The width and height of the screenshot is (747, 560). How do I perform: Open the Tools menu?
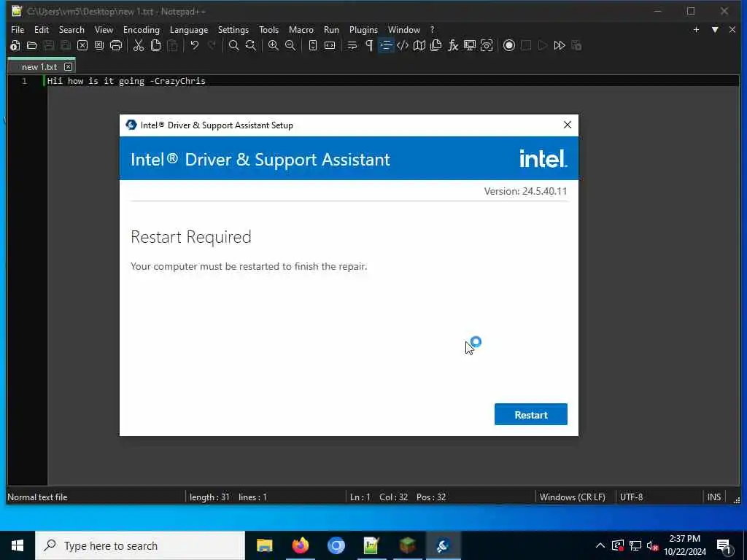268,29
